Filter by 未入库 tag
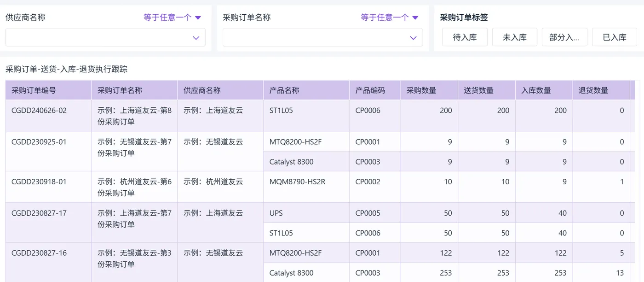This screenshot has width=644, height=282. point(515,37)
